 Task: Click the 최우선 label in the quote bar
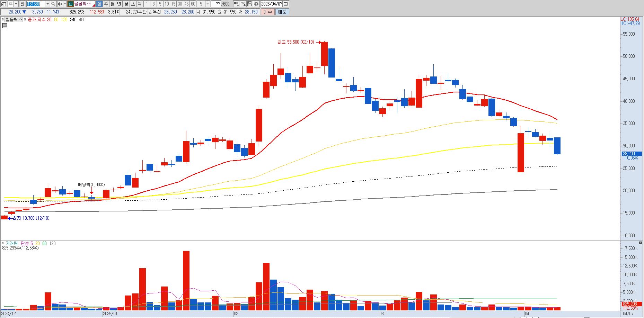(x=155, y=12)
